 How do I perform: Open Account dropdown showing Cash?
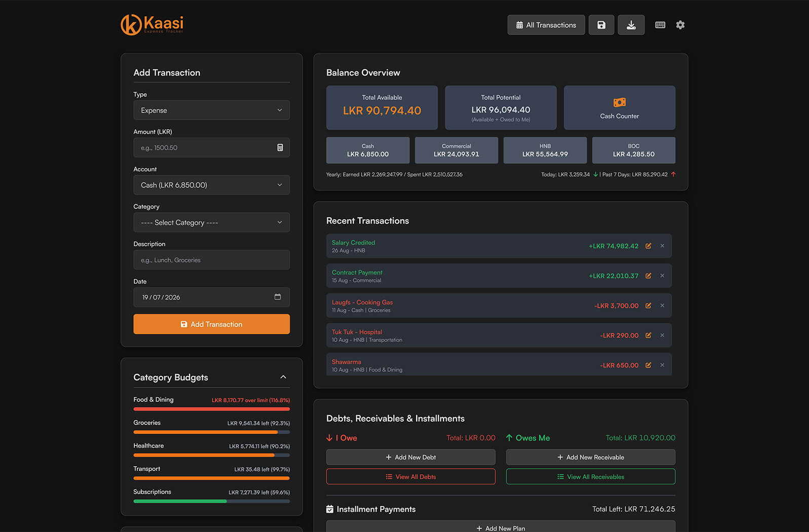(211, 185)
